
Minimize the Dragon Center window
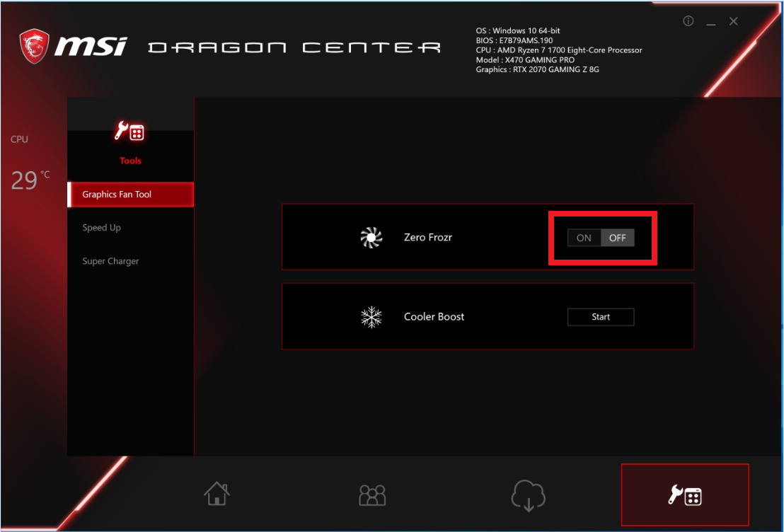710,22
